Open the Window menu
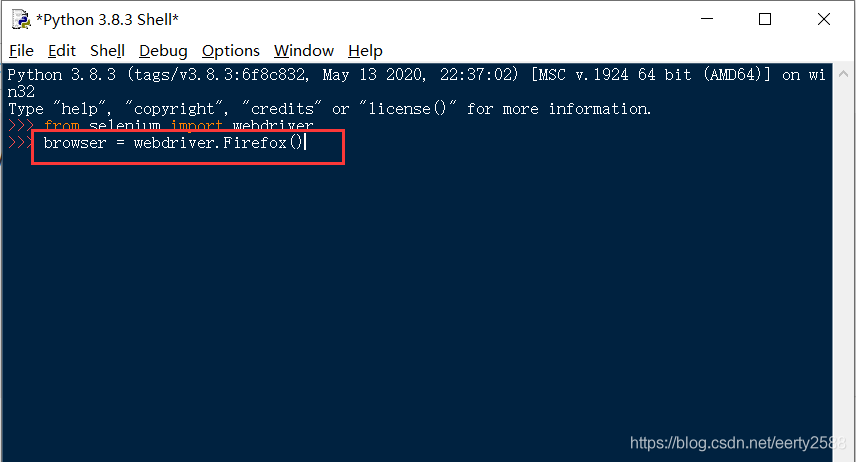The height and width of the screenshot is (462, 856). [303, 51]
